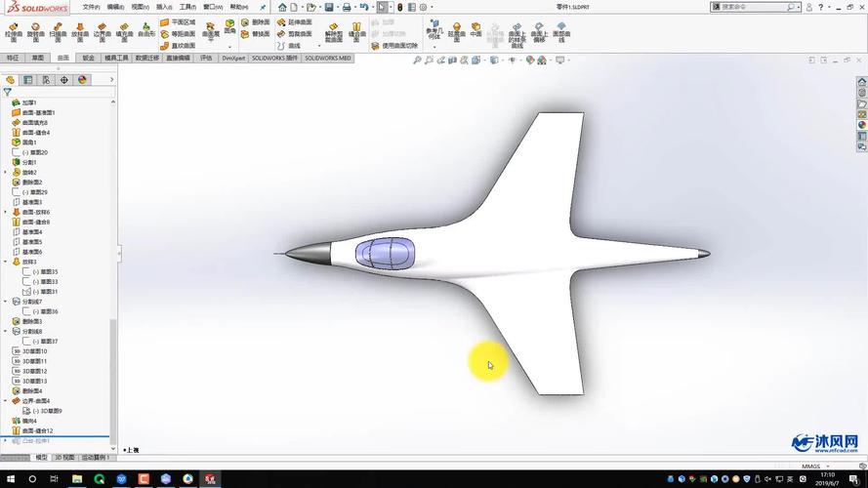
Task: Click the Windows Start button
Action: coord(10,479)
